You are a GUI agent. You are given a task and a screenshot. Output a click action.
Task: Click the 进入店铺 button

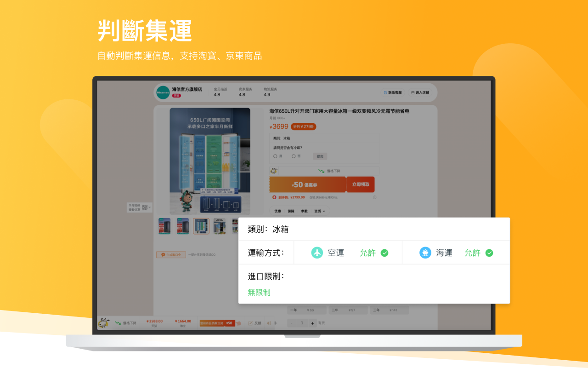420,92
